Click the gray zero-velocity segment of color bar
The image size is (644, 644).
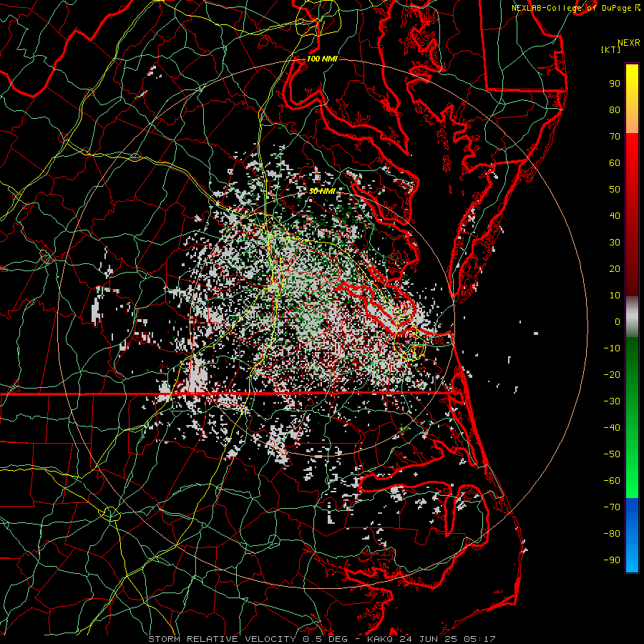tap(632, 317)
